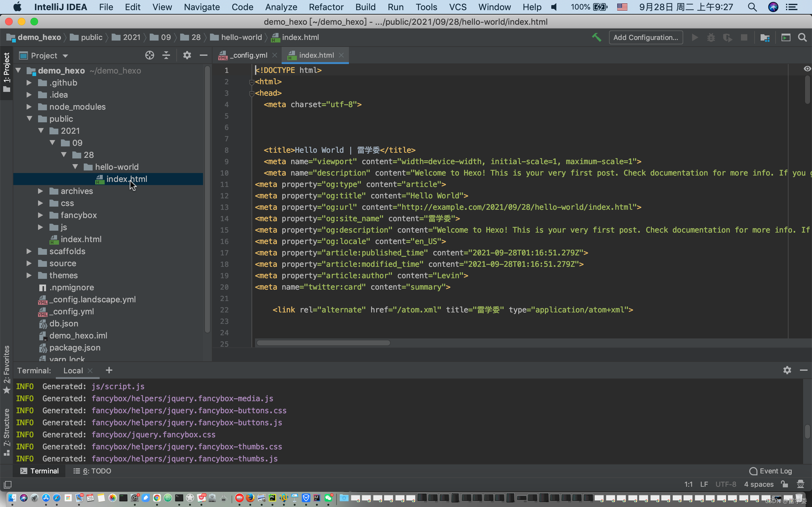Image resolution: width=812 pixels, height=507 pixels.
Task: Click Search Everywhere magnifier in toolbar
Action: pos(802,38)
